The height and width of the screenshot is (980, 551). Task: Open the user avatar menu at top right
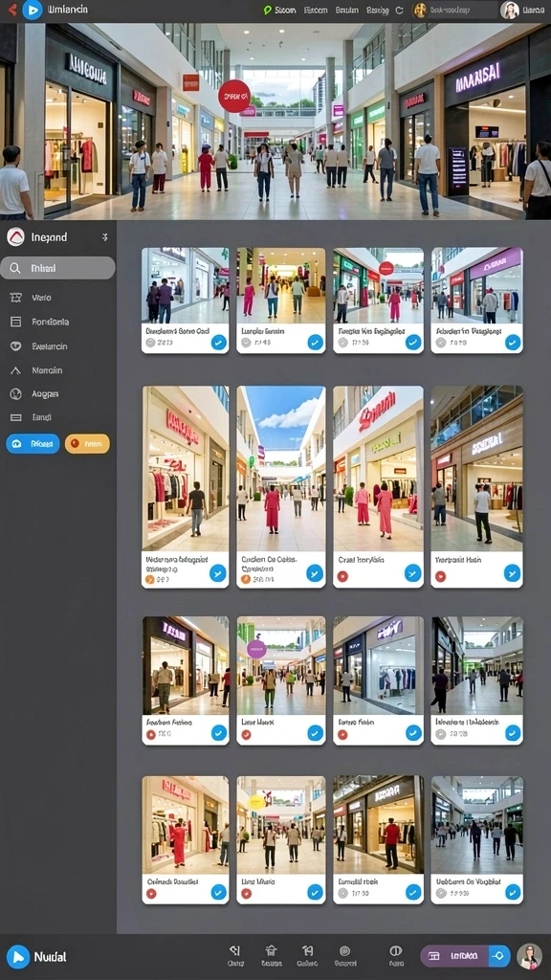pos(510,10)
